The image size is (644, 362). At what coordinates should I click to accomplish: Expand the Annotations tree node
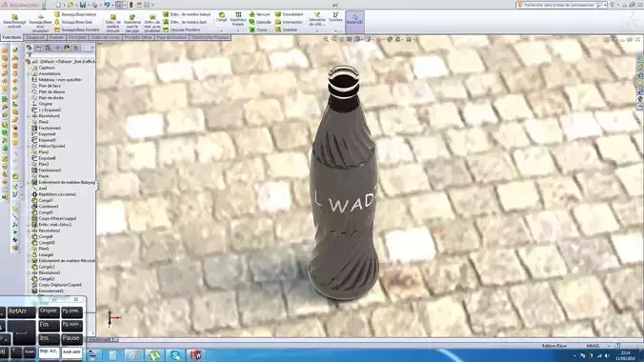click(30, 73)
